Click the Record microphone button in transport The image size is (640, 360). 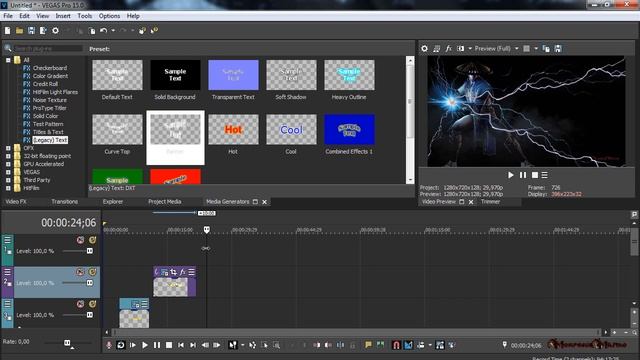click(109, 345)
